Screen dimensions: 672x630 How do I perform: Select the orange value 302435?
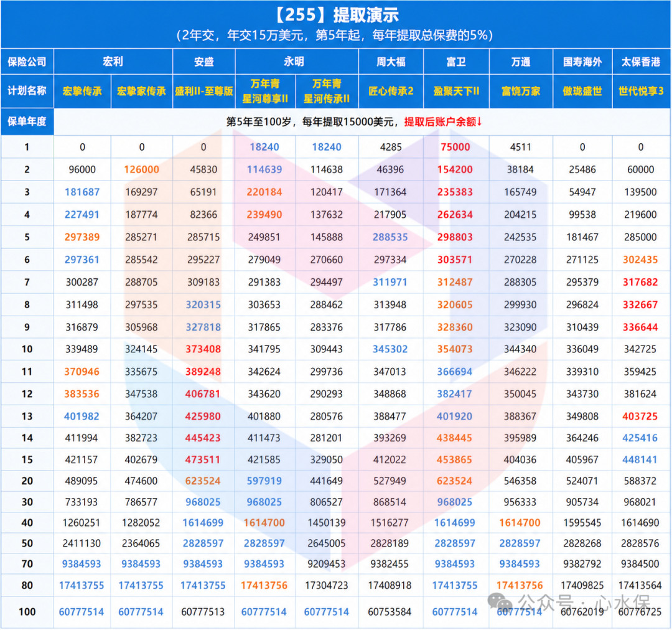pos(640,260)
